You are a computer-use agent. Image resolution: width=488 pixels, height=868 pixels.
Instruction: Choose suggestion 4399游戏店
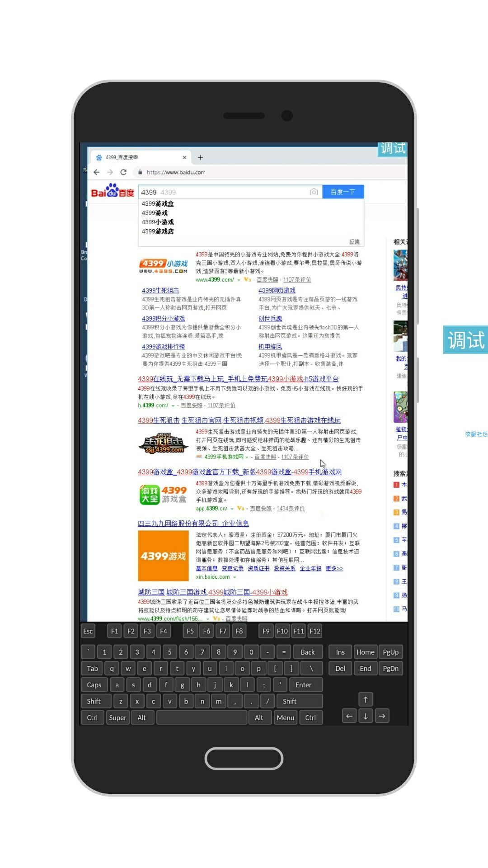click(x=158, y=231)
